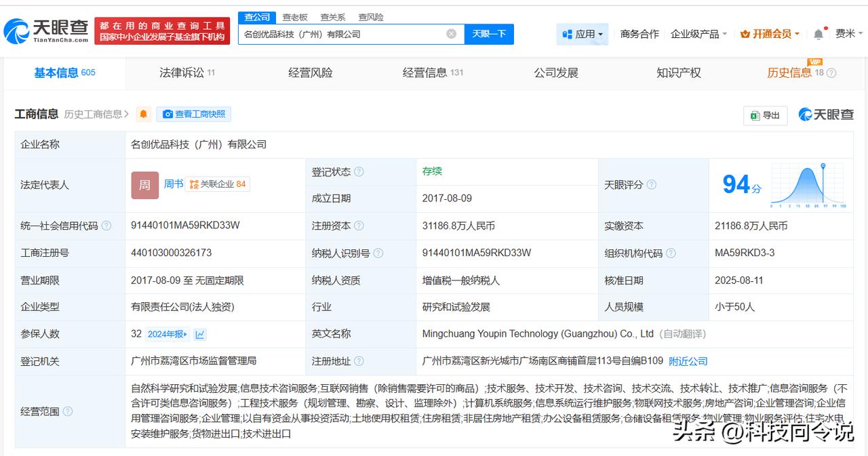Click credit code 91440101MA59RKD33W under 统一社会信用代码
Image resolution: width=868 pixels, height=456 pixels.
[185, 226]
